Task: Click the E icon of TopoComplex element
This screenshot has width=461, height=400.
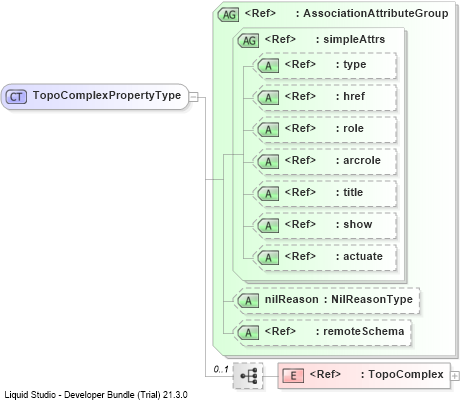Action: coord(293,376)
